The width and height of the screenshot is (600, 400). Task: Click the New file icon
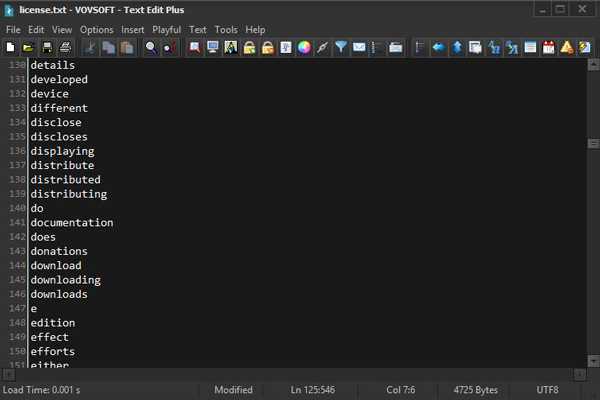(x=10, y=47)
